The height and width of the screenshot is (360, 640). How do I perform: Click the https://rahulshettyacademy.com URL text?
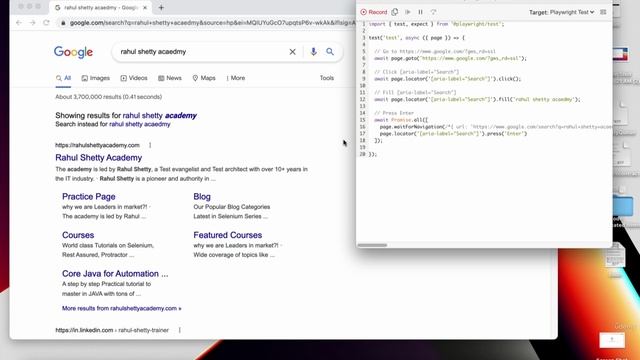pyautogui.click(x=97, y=145)
